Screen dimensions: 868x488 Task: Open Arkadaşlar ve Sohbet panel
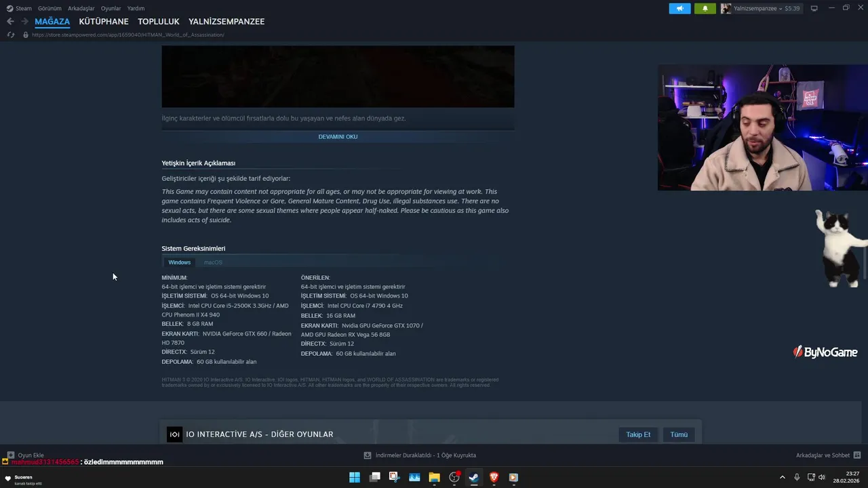[x=823, y=455]
